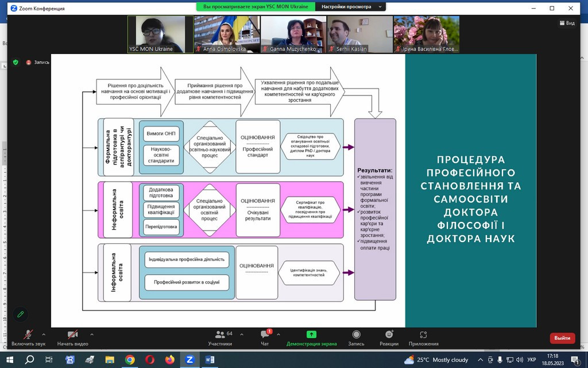Expand video options arrow beside camera
588x368 pixels.
(92, 334)
